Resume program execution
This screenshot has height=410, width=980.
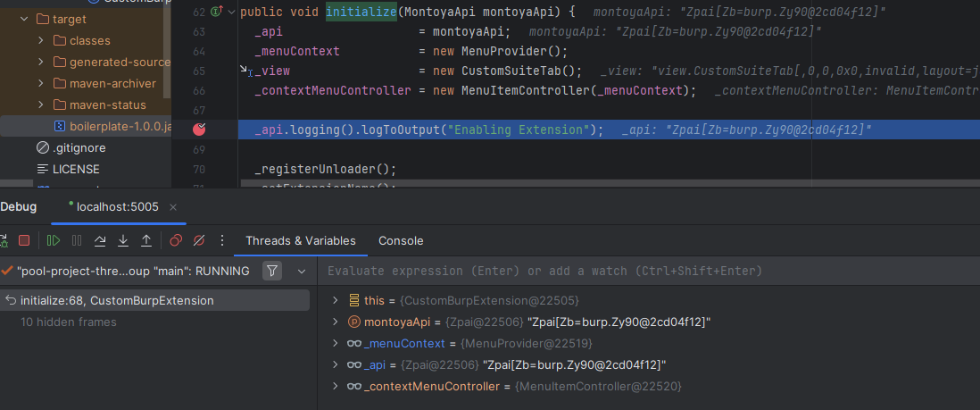click(54, 240)
